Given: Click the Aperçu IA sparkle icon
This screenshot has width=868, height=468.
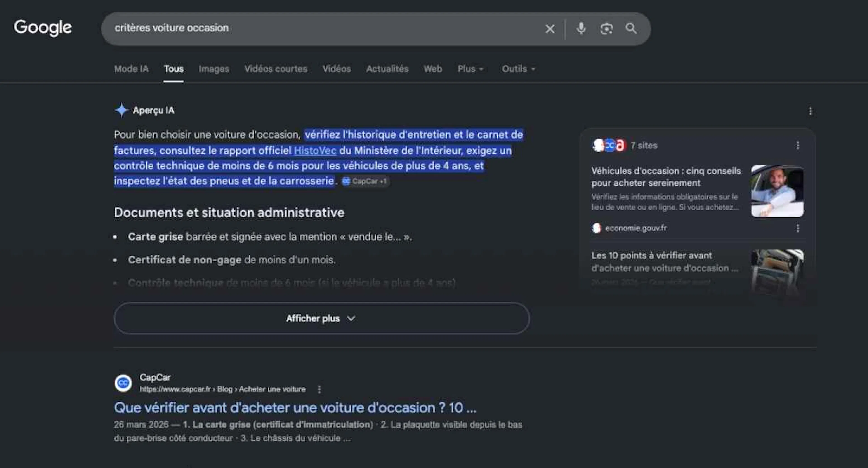Looking at the screenshot, I should pos(121,110).
